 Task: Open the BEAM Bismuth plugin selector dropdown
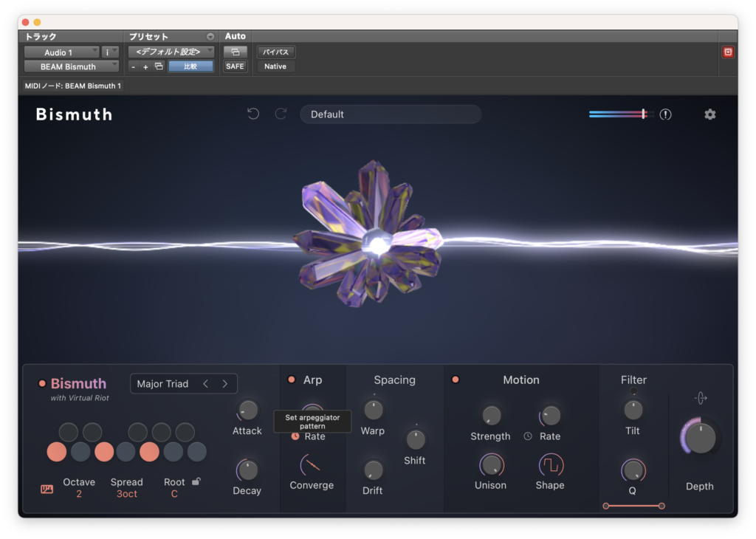[72, 66]
